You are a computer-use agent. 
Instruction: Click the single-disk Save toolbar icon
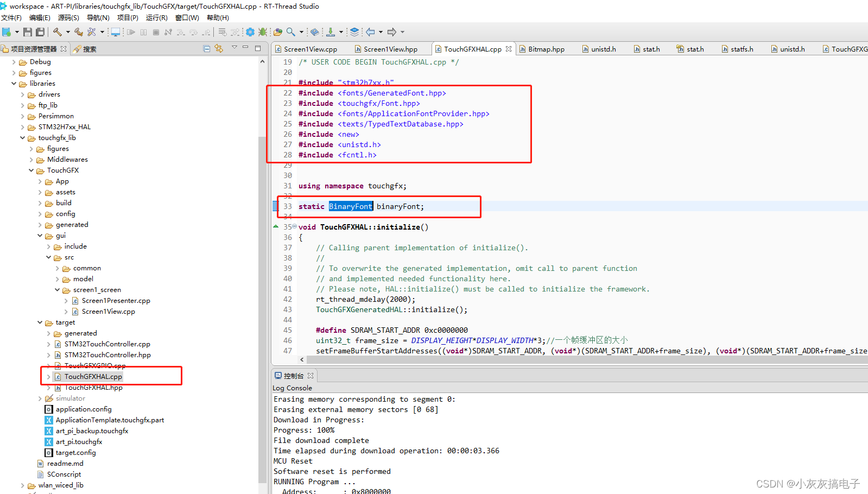tap(27, 32)
